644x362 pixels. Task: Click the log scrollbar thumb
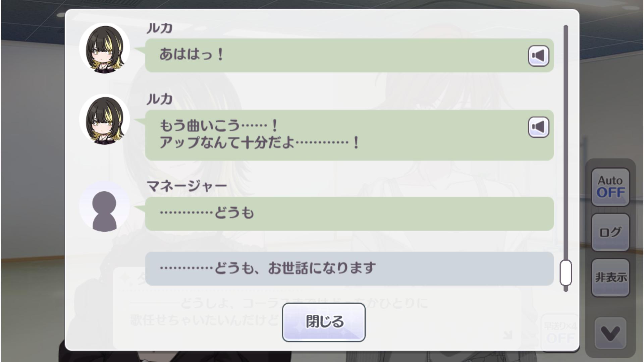[566, 273]
